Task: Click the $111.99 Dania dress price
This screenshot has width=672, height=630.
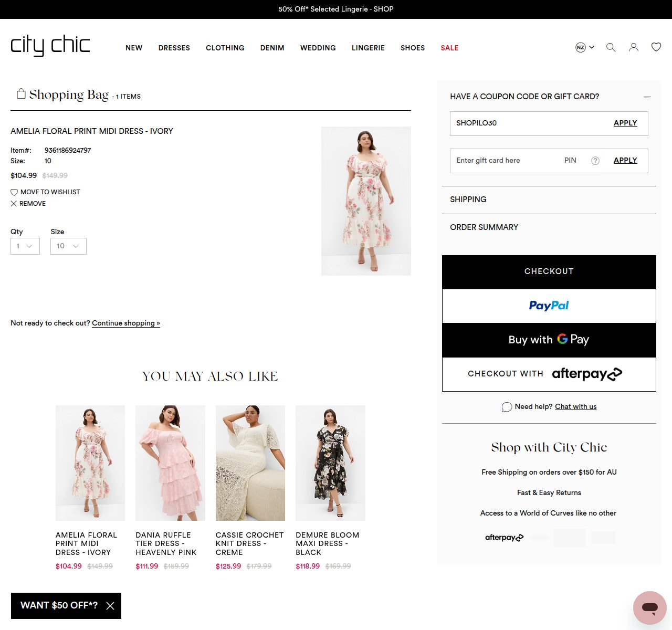Action: coord(147,566)
